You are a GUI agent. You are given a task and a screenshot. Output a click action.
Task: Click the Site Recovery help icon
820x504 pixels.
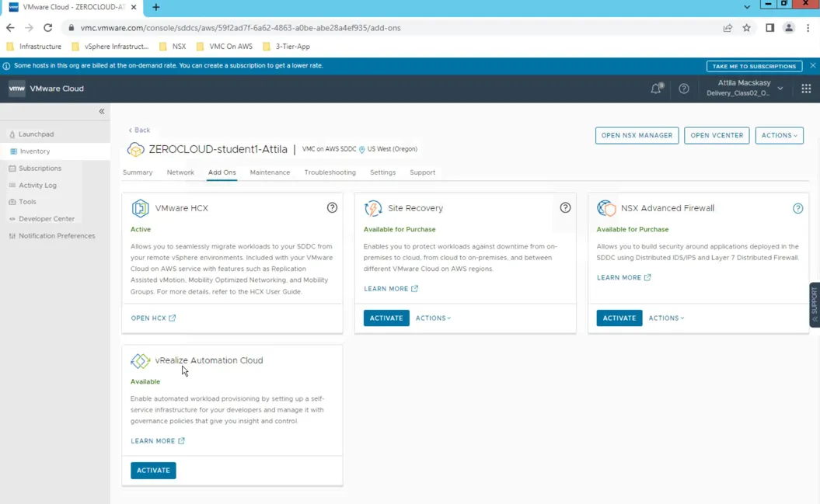pos(565,208)
